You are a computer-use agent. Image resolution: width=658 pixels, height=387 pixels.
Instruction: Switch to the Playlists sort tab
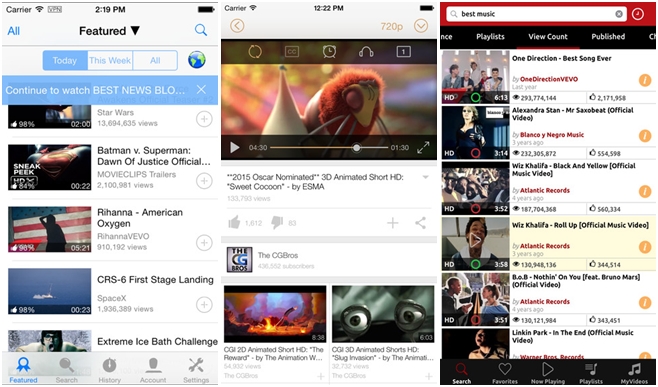pyautogui.click(x=490, y=37)
